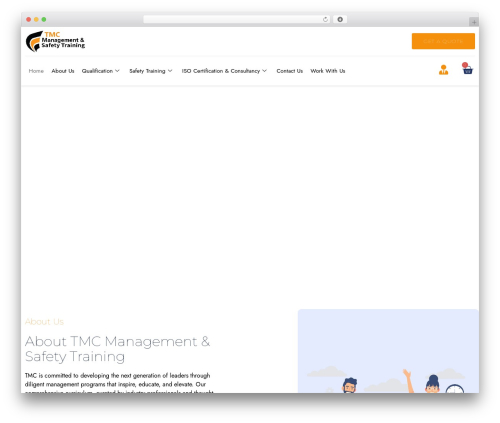Click the new tab plus icon

[474, 22]
